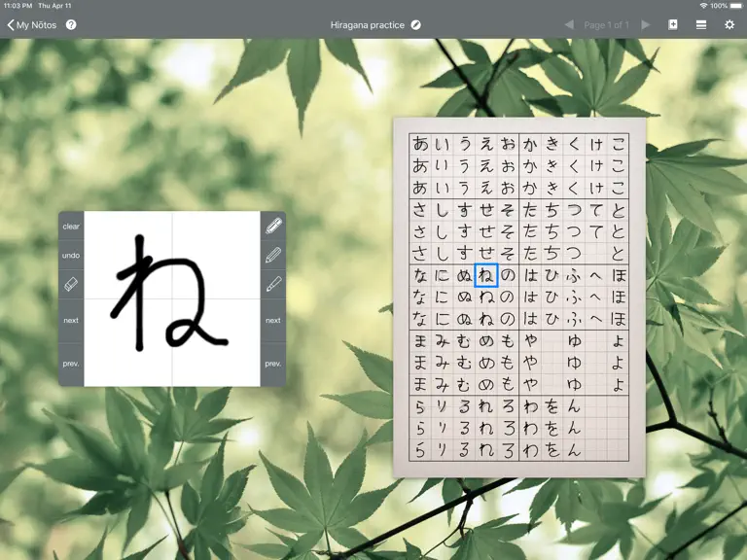Tap the battery icon in status bar

[736, 6]
